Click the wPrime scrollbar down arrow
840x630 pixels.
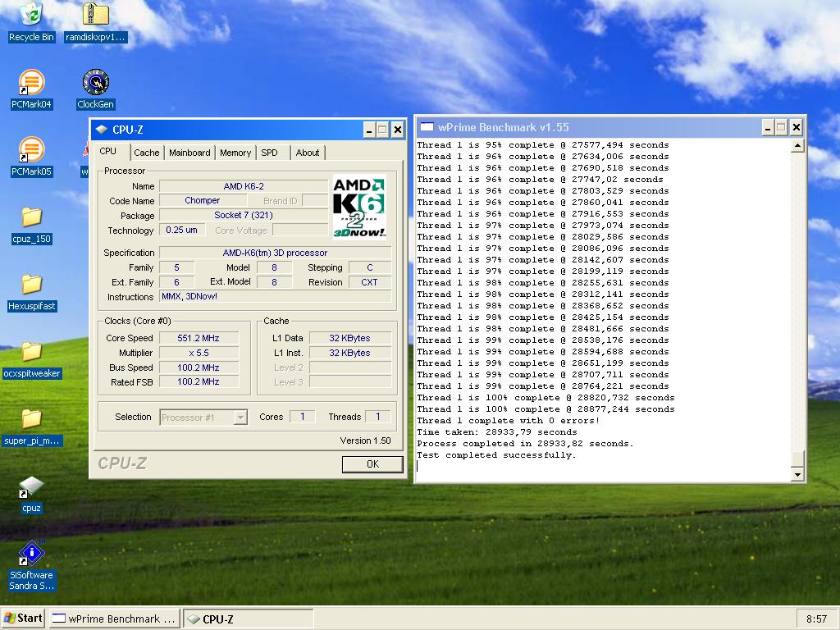[x=797, y=474]
